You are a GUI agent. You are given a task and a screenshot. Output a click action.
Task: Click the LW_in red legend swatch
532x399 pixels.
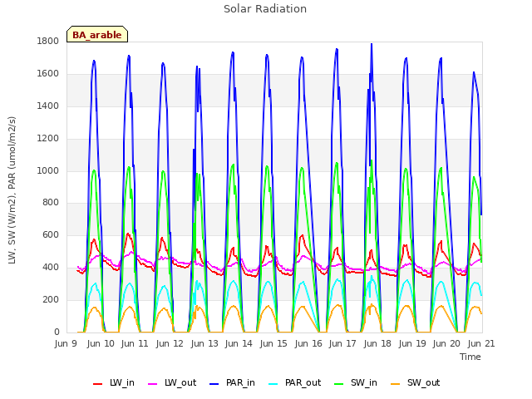(x=98, y=384)
